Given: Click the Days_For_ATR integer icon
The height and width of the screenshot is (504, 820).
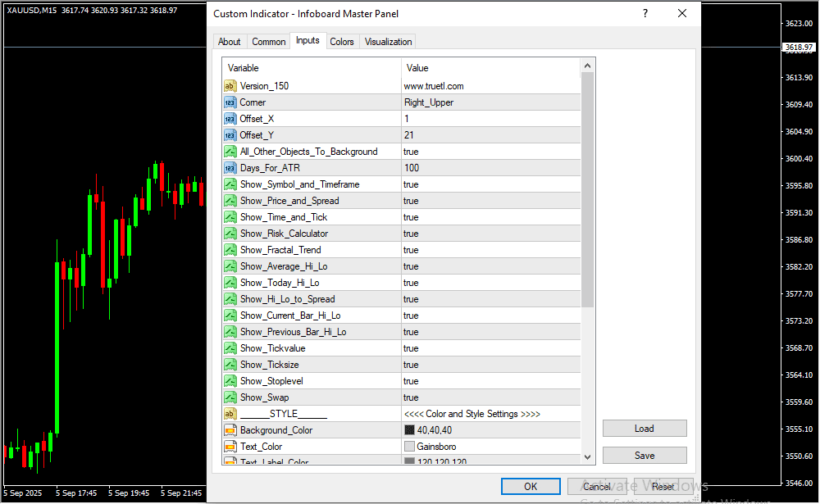Looking at the screenshot, I should click(230, 168).
